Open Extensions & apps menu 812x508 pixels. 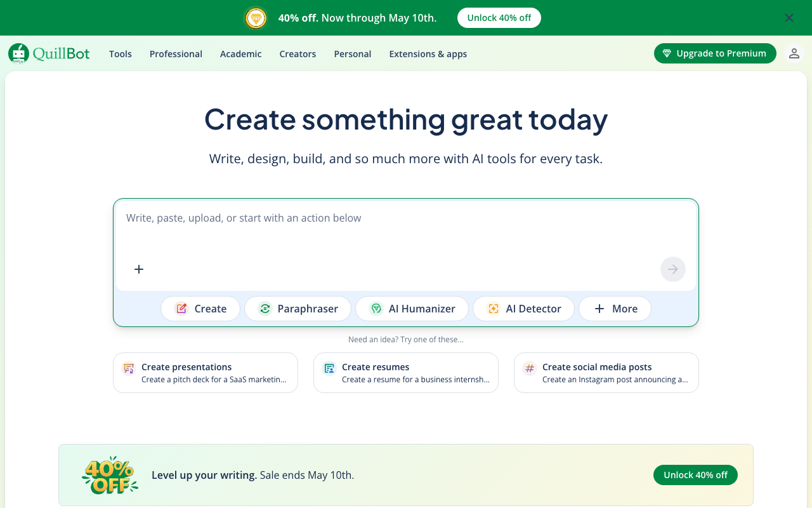point(428,54)
